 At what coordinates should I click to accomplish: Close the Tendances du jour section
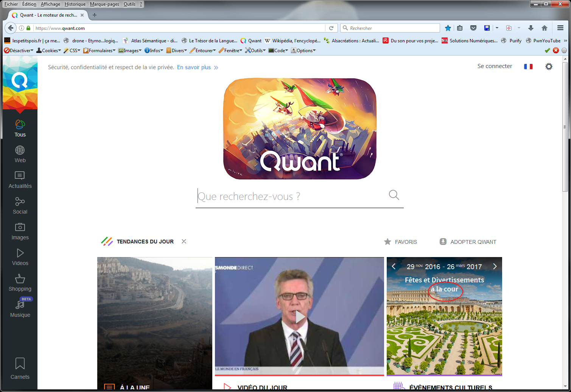point(184,242)
